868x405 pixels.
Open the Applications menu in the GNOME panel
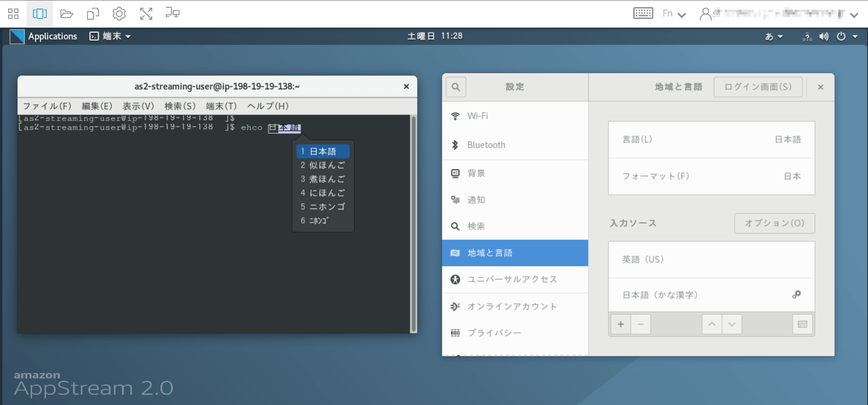click(53, 36)
